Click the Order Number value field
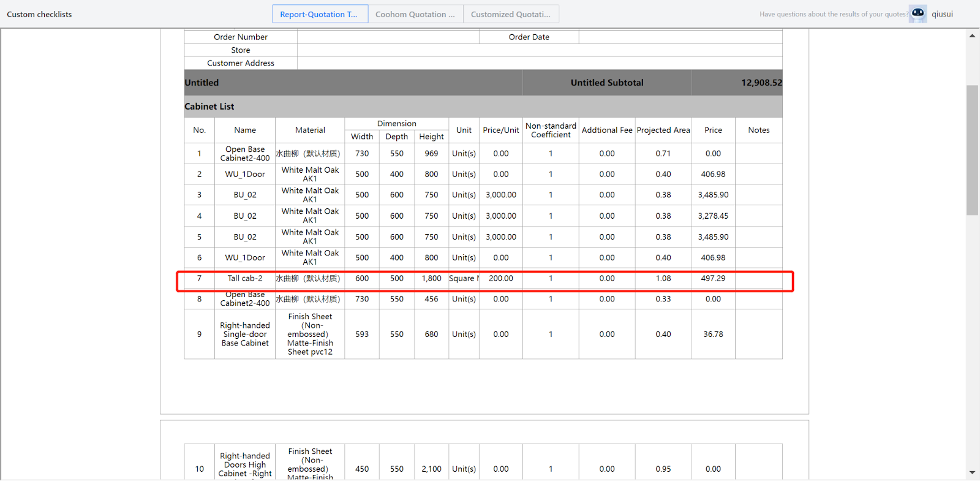 tap(388, 37)
